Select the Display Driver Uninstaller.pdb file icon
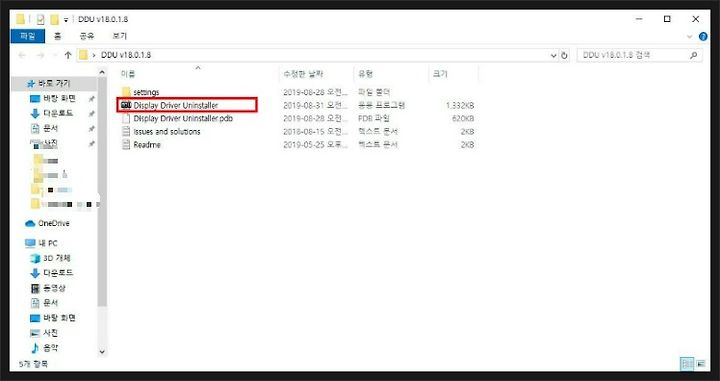Viewport: 720px width, 381px height. click(x=126, y=118)
